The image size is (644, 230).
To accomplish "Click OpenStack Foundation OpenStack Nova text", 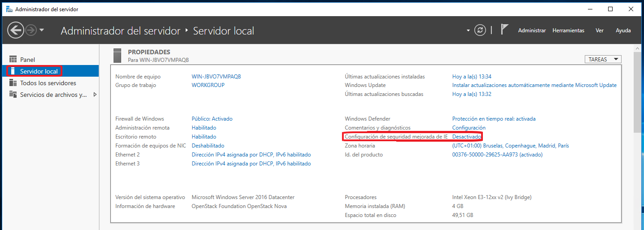I will pos(239,206).
